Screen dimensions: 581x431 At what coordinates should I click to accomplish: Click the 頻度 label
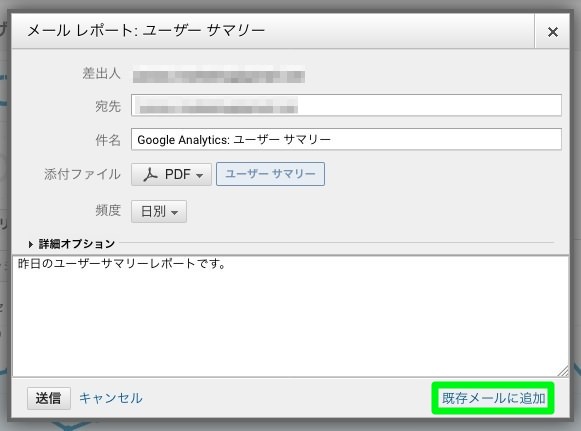point(108,211)
